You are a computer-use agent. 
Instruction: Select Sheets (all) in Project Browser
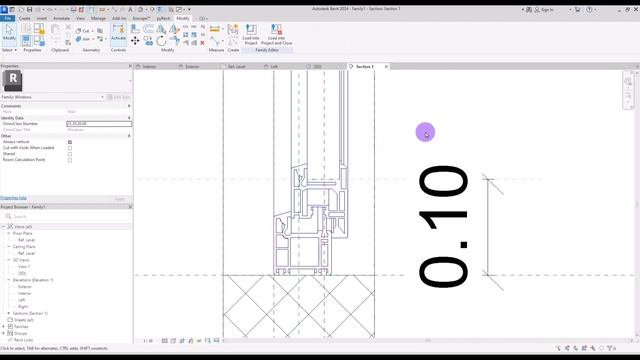[x=23, y=320]
